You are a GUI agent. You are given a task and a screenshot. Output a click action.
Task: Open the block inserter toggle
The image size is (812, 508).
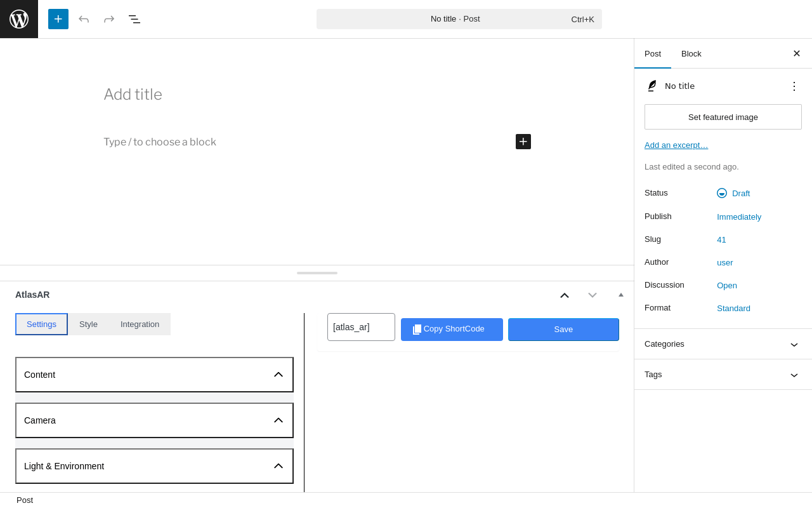58,19
